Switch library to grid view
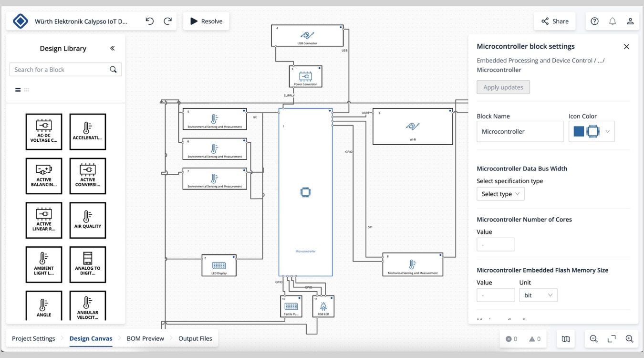 coord(26,90)
